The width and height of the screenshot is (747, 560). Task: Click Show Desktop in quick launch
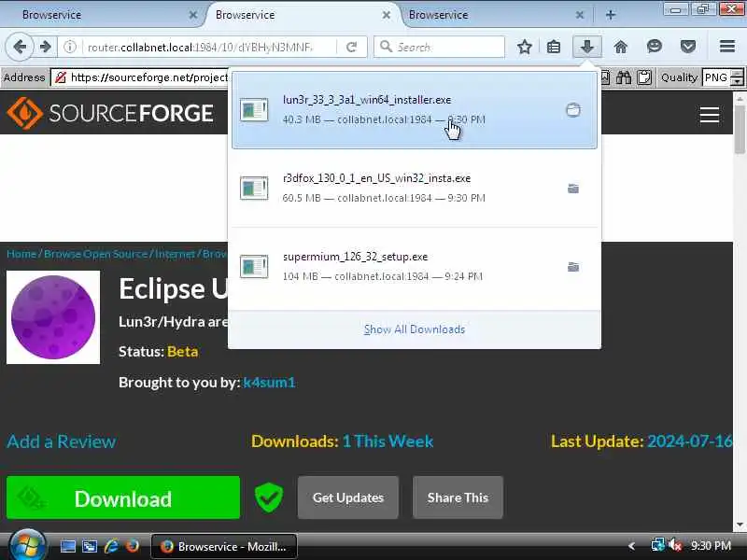tap(67, 546)
